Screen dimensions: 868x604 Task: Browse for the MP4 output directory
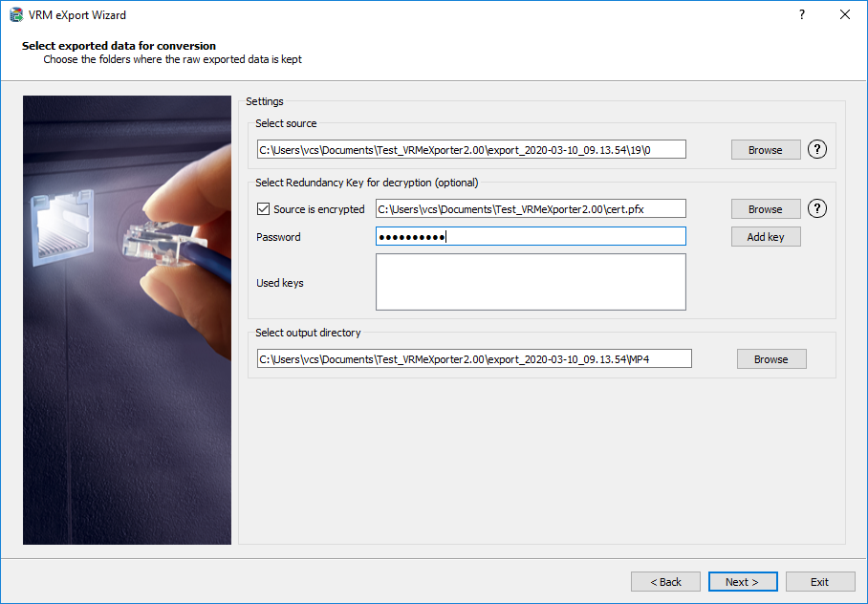pos(770,359)
